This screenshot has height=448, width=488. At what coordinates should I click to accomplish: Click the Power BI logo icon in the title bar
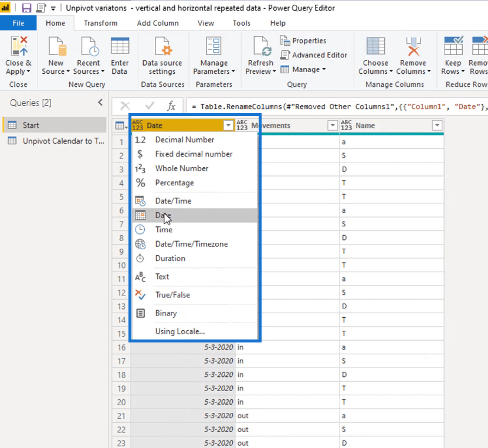coord(5,8)
